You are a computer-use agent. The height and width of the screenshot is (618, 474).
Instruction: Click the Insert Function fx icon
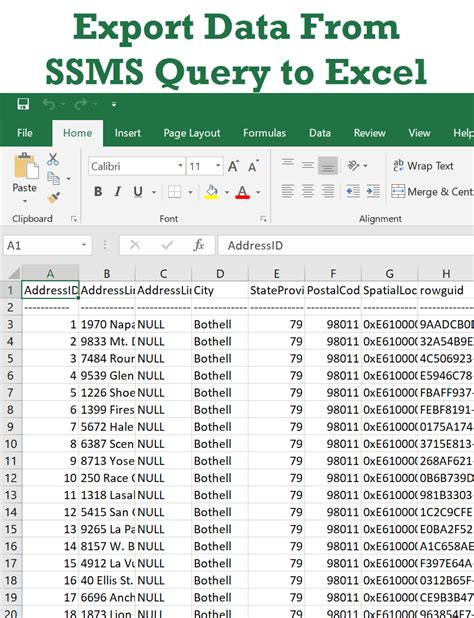coord(199,245)
